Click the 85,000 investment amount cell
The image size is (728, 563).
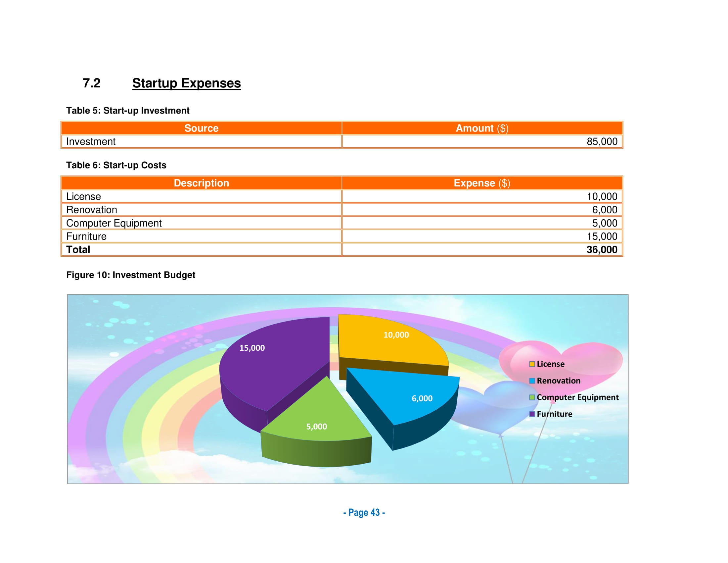point(602,142)
